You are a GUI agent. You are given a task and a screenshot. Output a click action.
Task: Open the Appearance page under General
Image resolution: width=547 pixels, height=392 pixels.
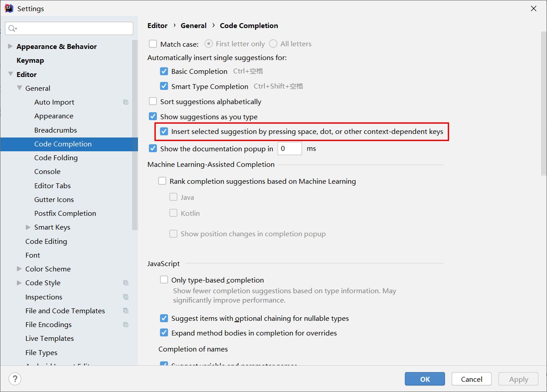pyautogui.click(x=54, y=116)
